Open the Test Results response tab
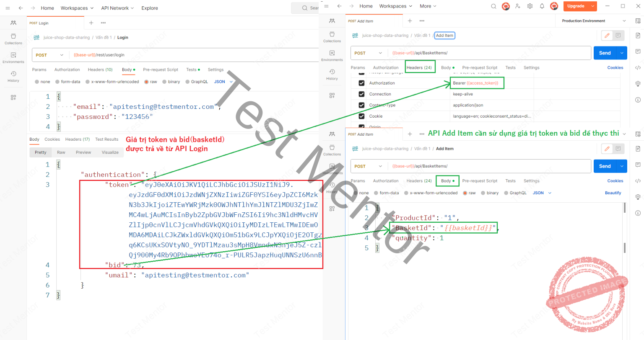This screenshot has width=644, height=340. [x=106, y=139]
